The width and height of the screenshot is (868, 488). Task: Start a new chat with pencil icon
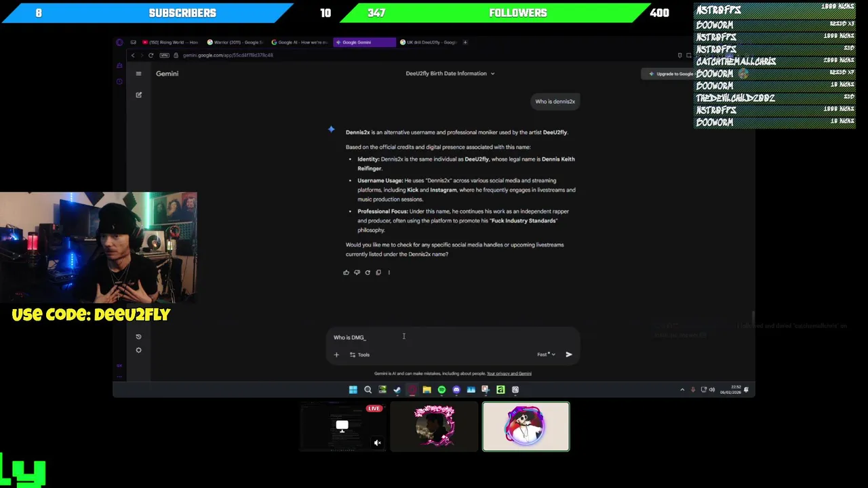138,95
